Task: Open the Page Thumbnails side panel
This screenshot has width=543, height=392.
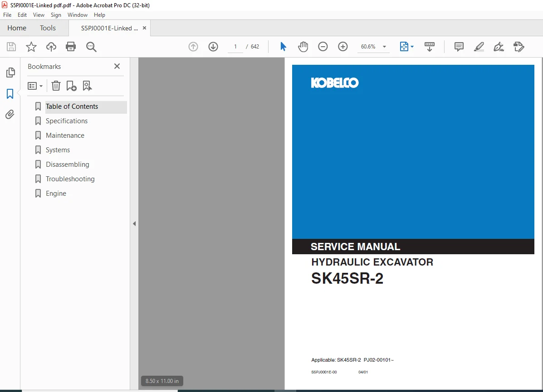Action: pyautogui.click(x=10, y=73)
